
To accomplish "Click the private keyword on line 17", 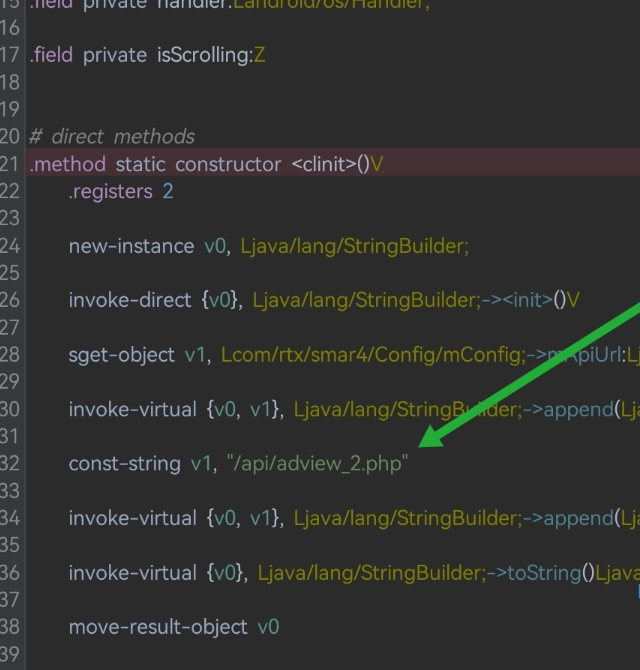I will (115, 55).
